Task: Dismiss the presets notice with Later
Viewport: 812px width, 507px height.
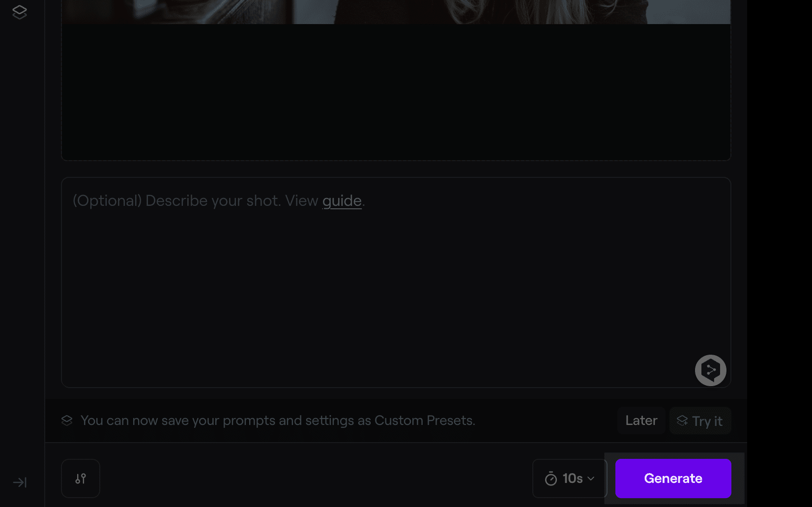Action: point(641,421)
